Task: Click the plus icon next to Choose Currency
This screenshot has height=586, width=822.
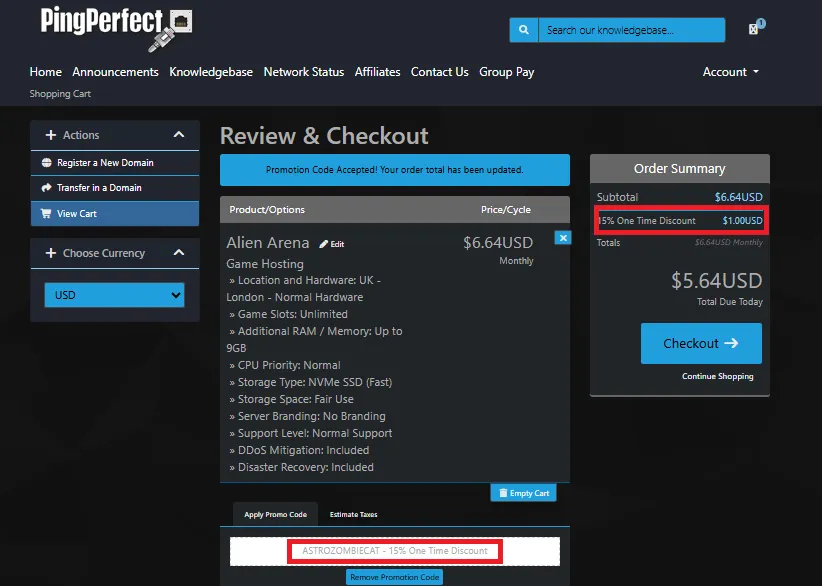Action: click(x=51, y=253)
